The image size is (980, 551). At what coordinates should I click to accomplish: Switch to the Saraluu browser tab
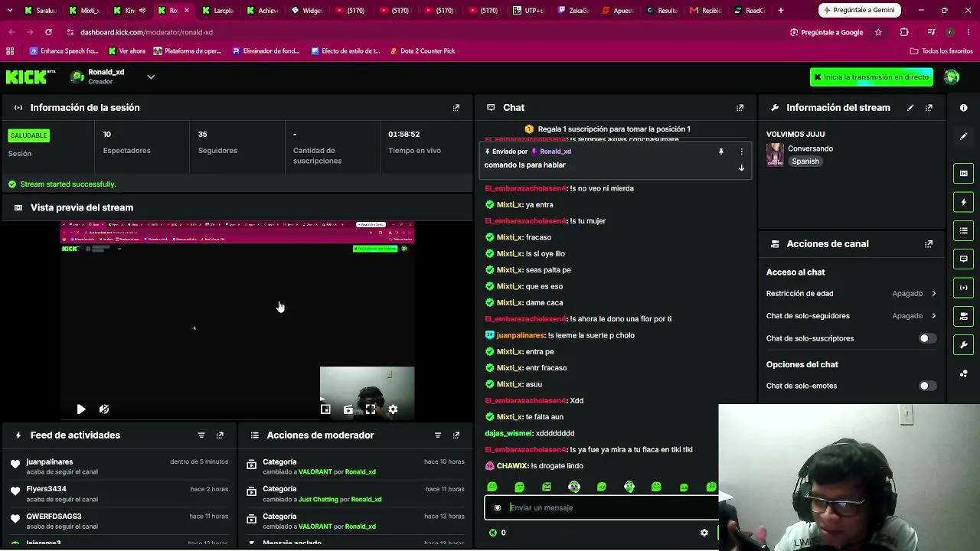pos(41,11)
